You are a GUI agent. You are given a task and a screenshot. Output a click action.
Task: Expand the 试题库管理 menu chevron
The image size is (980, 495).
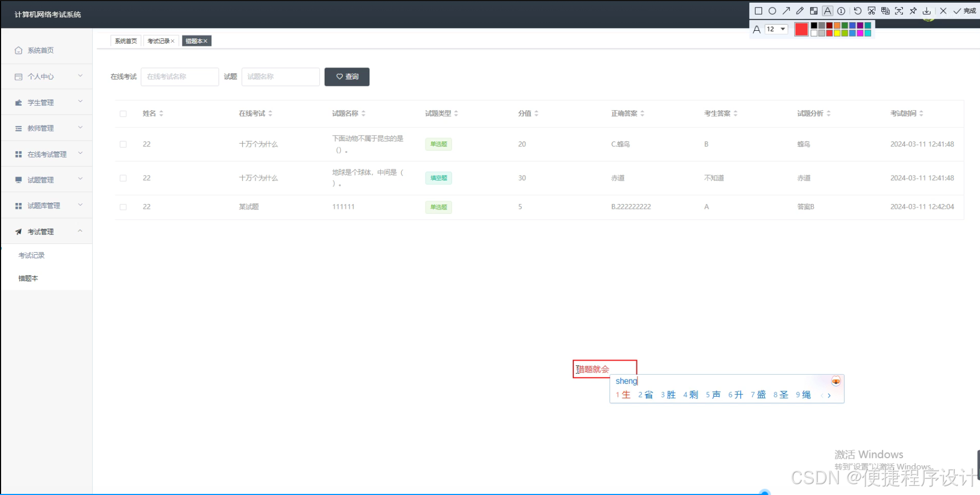click(x=80, y=205)
